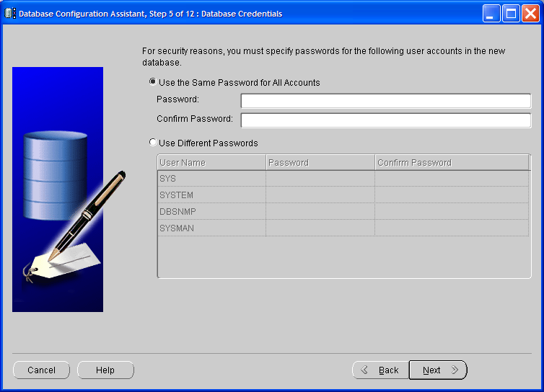Select the SYSTEM user row
Viewport: 544px width, 392px height.
pyautogui.click(x=343, y=195)
